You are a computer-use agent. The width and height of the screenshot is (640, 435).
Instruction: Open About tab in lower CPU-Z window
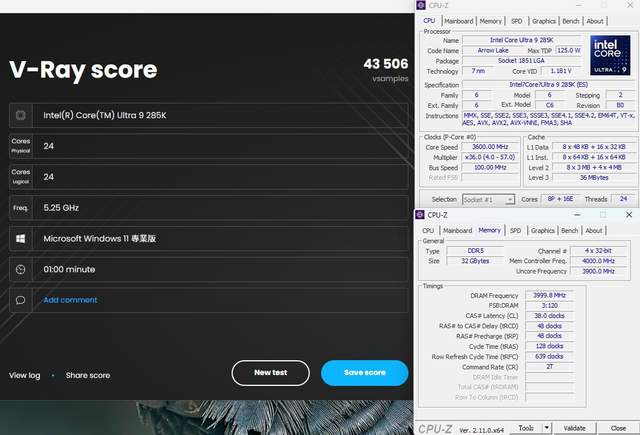[593, 231]
